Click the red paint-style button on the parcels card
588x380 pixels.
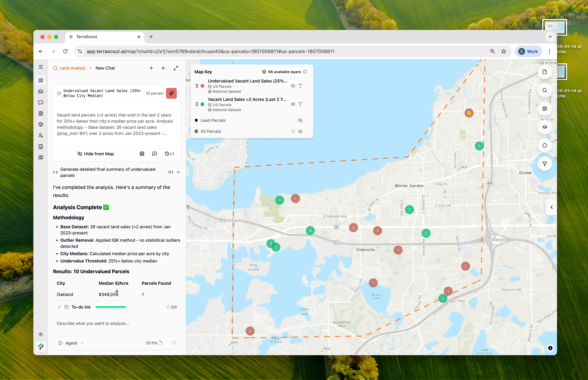tap(171, 93)
